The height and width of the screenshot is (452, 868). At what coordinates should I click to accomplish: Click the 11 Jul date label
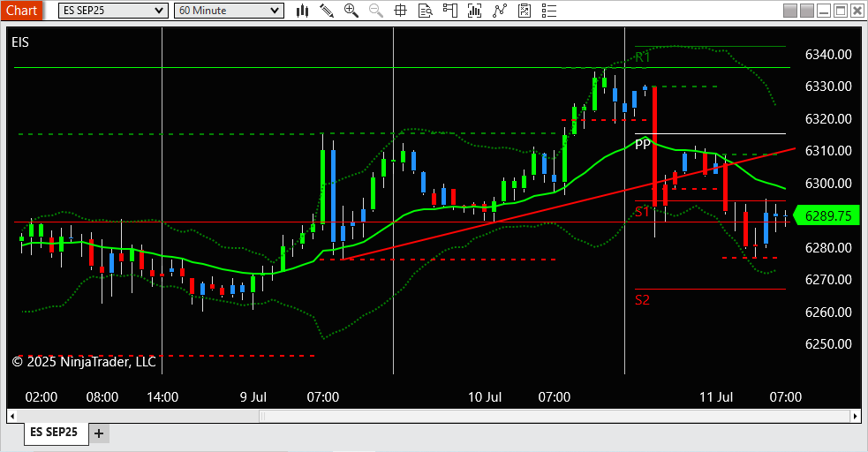[x=716, y=397]
